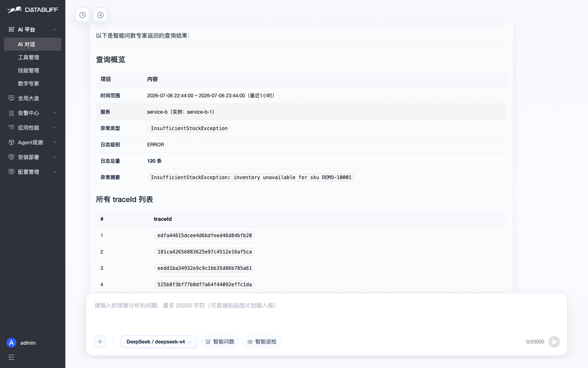Viewport: 588px width, 368px height.
Task: Open DeepSeek / deepseek-v4 model dropdown
Action: click(159, 342)
